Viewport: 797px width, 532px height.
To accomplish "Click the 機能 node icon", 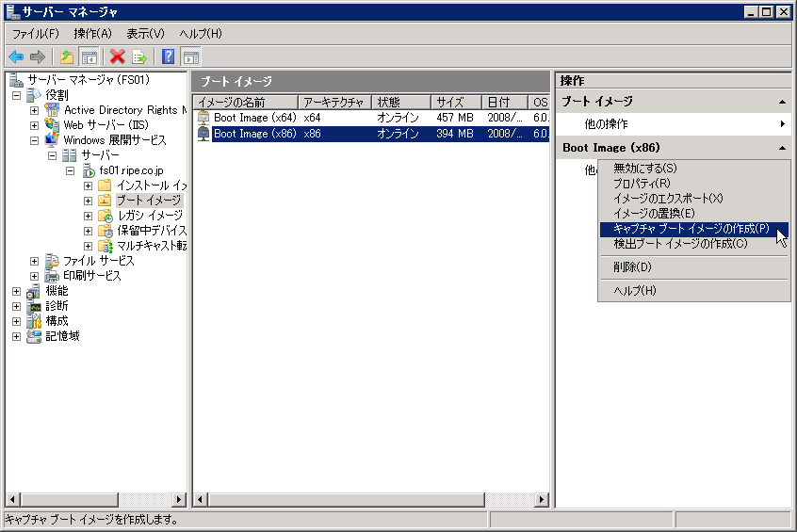I will pyautogui.click(x=34, y=291).
